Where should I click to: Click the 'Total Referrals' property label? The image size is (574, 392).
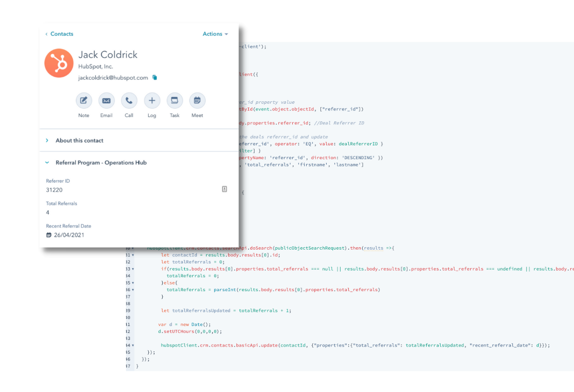61,204
